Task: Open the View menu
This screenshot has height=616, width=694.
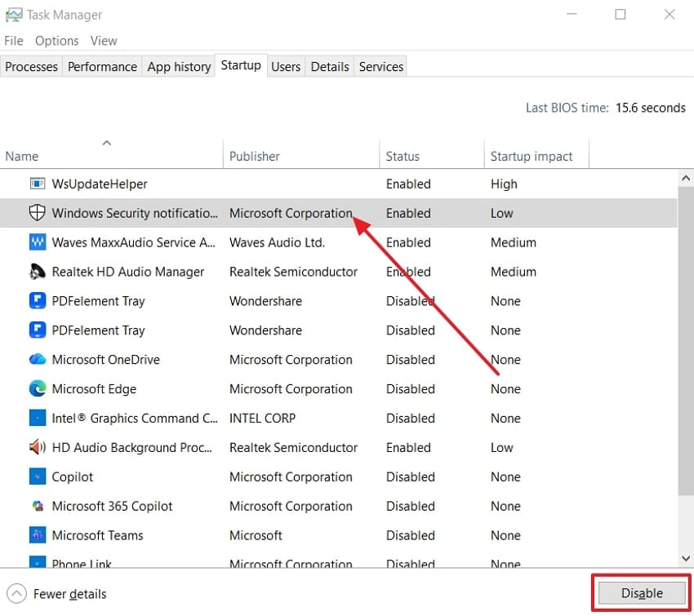Action: coord(104,40)
